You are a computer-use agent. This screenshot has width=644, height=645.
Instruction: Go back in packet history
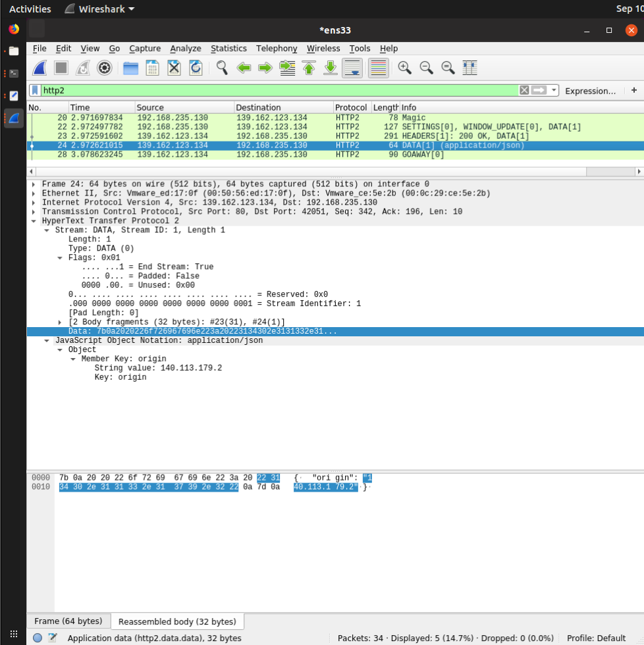[244, 68]
